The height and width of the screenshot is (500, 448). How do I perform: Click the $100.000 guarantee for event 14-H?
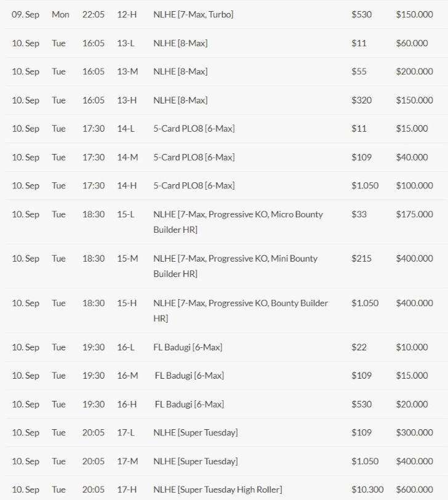(x=414, y=185)
